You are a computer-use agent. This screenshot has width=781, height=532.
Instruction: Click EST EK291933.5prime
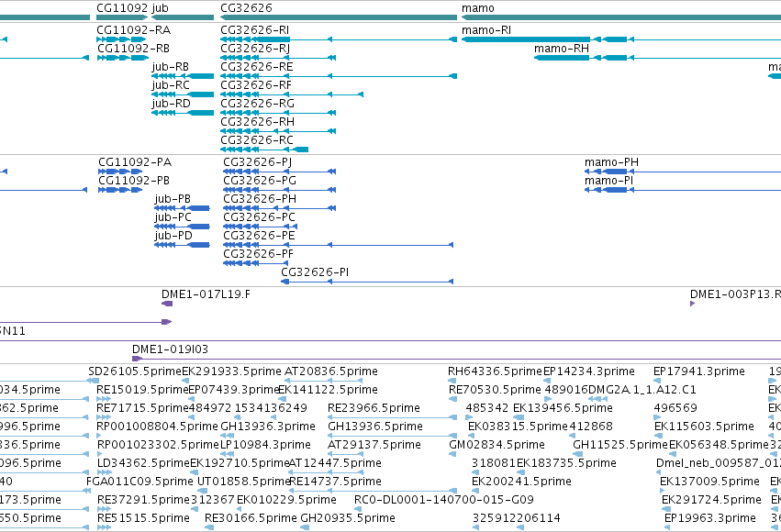[x=231, y=371]
